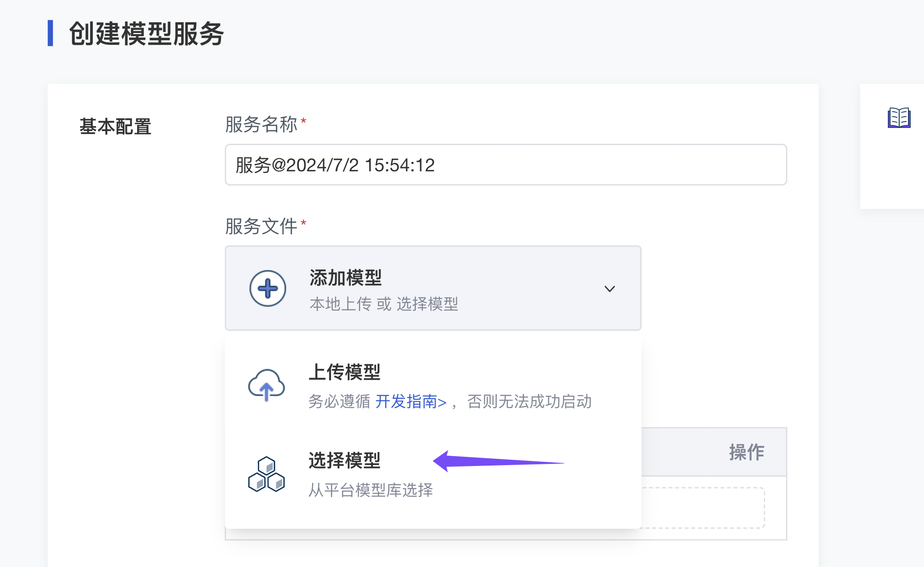Image resolution: width=924 pixels, height=567 pixels.
Task: Click the blue accent bar beside page title
Action: click(x=51, y=33)
